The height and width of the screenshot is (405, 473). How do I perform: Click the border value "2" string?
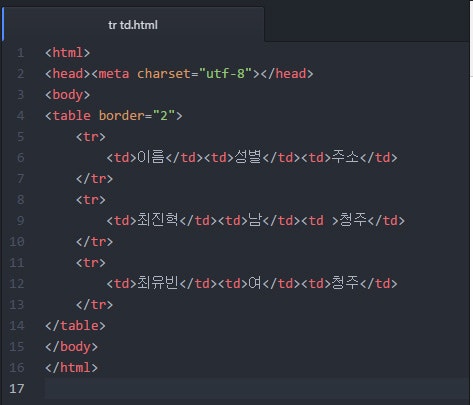click(164, 116)
